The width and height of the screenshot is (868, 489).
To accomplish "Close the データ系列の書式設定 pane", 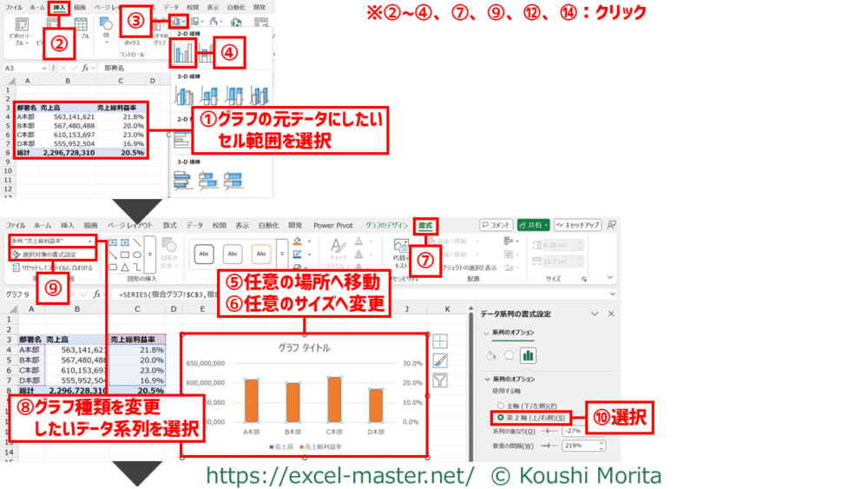I will [611, 314].
